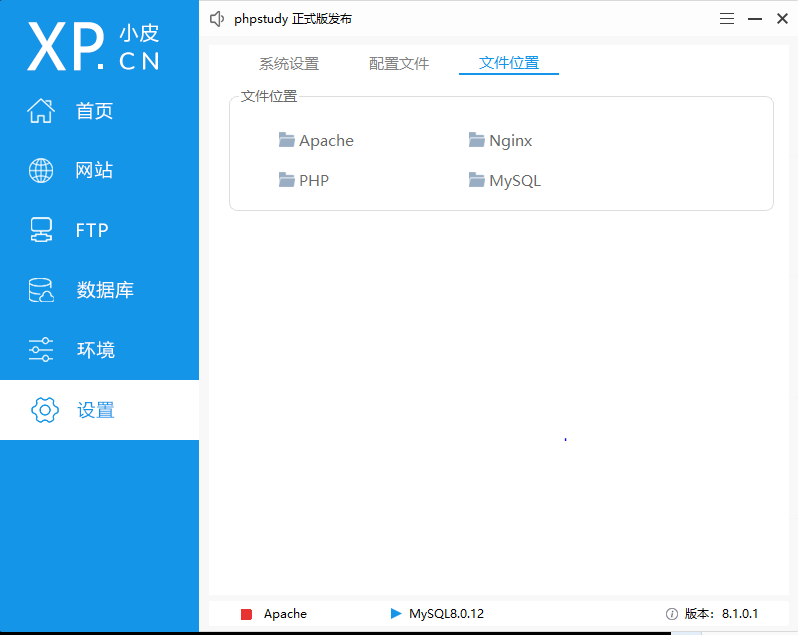Open the PHP folder location

coord(304,180)
